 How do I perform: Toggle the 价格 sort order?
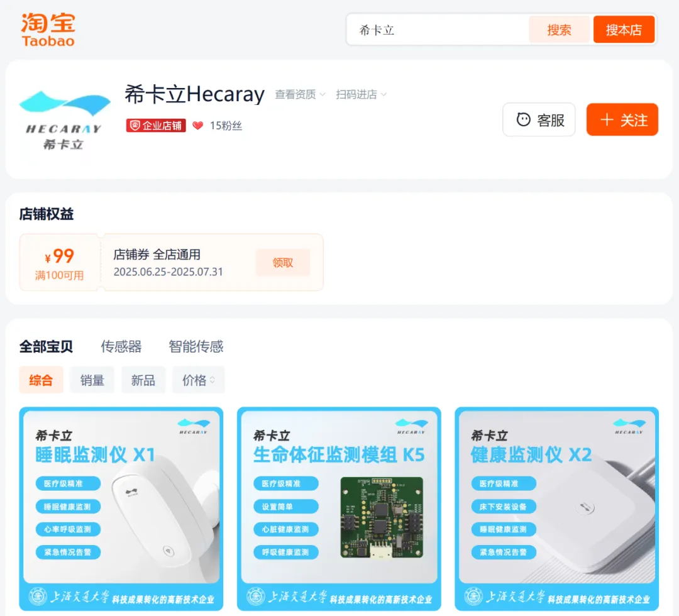tap(198, 380)
